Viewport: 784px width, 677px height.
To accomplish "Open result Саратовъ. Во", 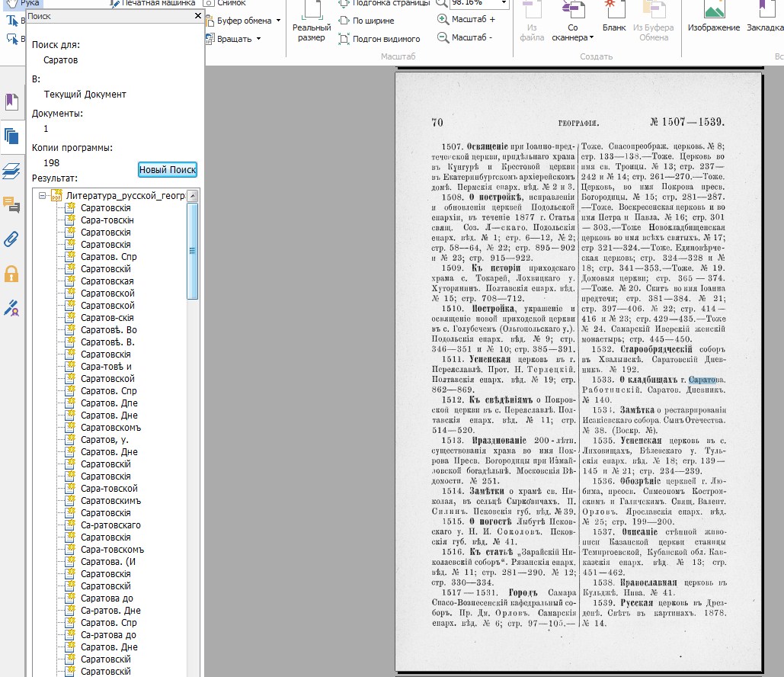I will (x=108, y=330).
